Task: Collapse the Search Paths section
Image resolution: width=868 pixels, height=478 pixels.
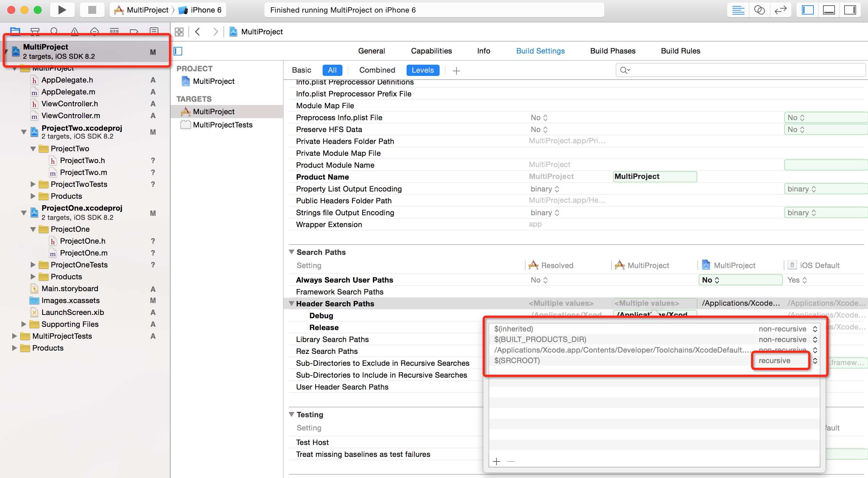Action: pyautogui.click(x=292, y=252)
